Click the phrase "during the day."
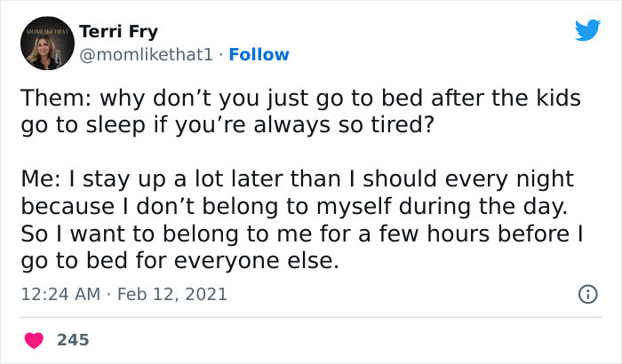This screenshot has height=364, width=622. 506,208
